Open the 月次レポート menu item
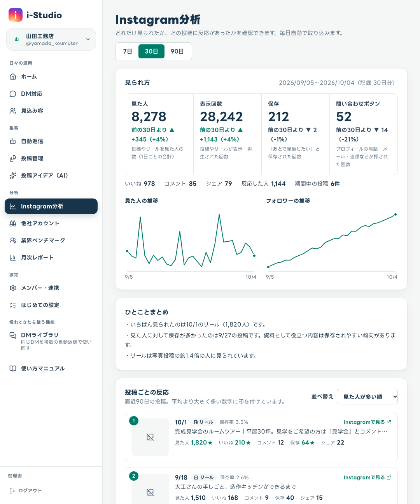This screenshot has height=504, width=420. (x=51, y=258)
